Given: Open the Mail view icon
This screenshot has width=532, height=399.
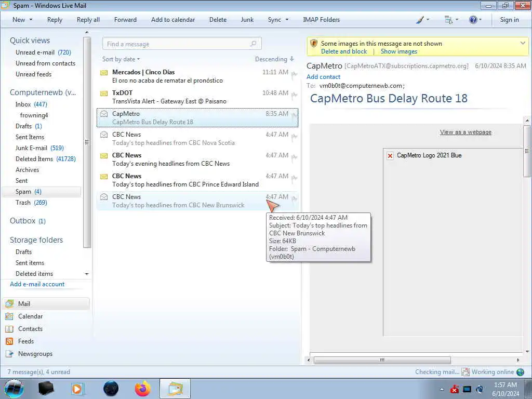Looking at the screenshot, I should [x=9, y=303].
